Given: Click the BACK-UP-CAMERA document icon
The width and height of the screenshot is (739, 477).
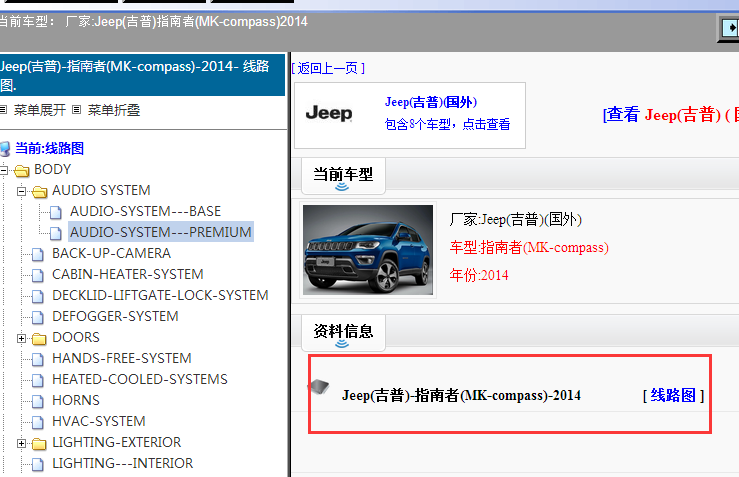Looking at the screenshot, I should (38, 255).
